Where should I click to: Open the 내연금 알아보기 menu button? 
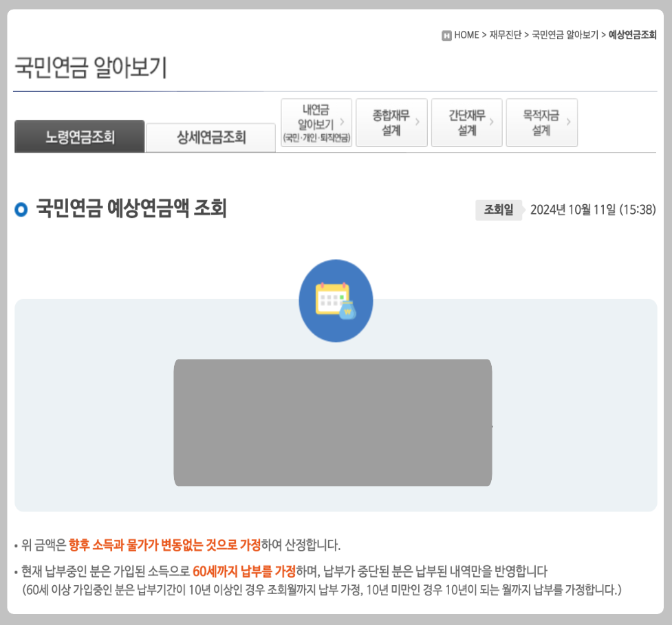tap(316, 122)
